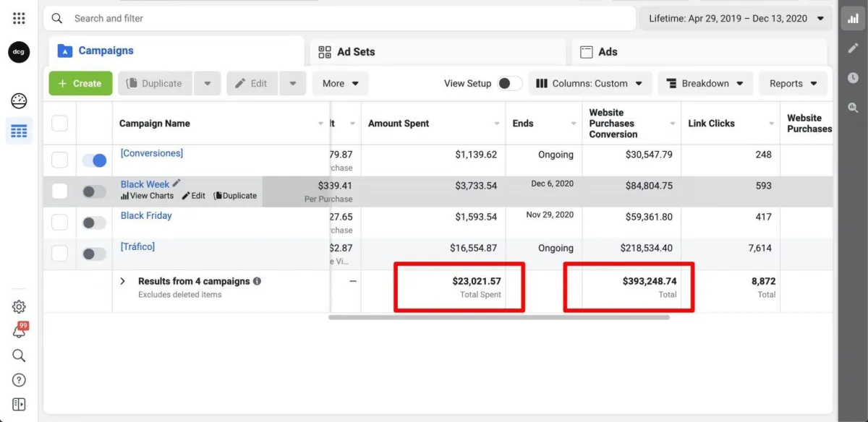868x422 pixels.
Task: Open Account Overview gauge icon in sidebar
Action: [19, 101]
